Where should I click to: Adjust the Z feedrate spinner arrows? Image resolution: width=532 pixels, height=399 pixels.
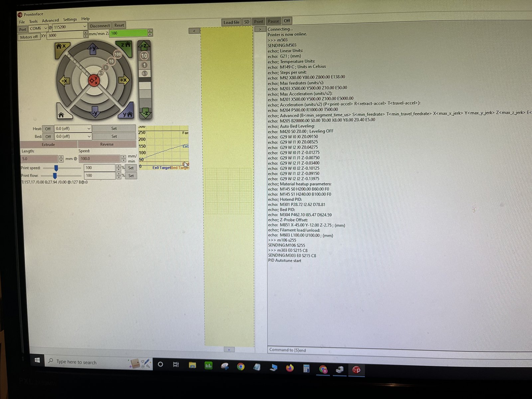pyautogui.click(x=150, y=33)
